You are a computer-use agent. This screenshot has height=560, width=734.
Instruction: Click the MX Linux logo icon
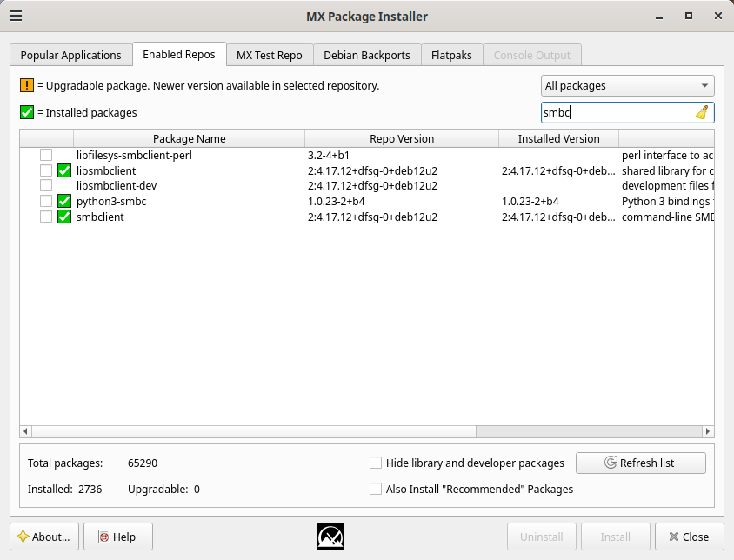point(330,537)
